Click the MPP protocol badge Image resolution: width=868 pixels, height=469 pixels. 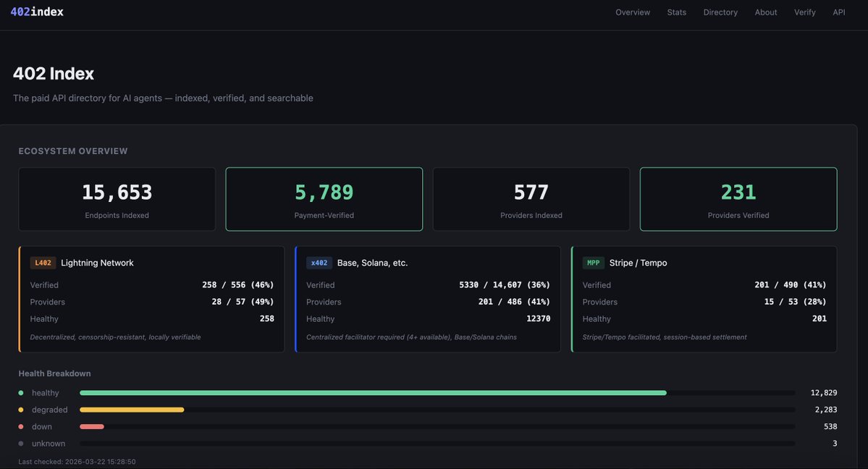pyautogui.click(x=593, y=263)
